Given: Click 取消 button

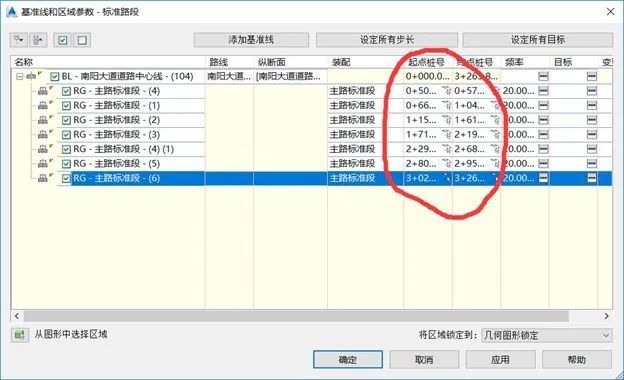Looking at the screenshot, I should pyautogui.click(x=424, y=360).
